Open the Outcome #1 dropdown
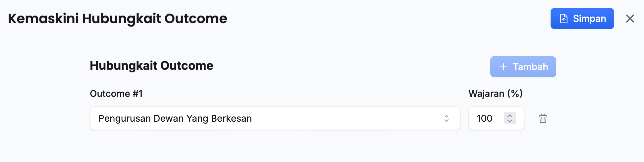 (x=275, y=118)
